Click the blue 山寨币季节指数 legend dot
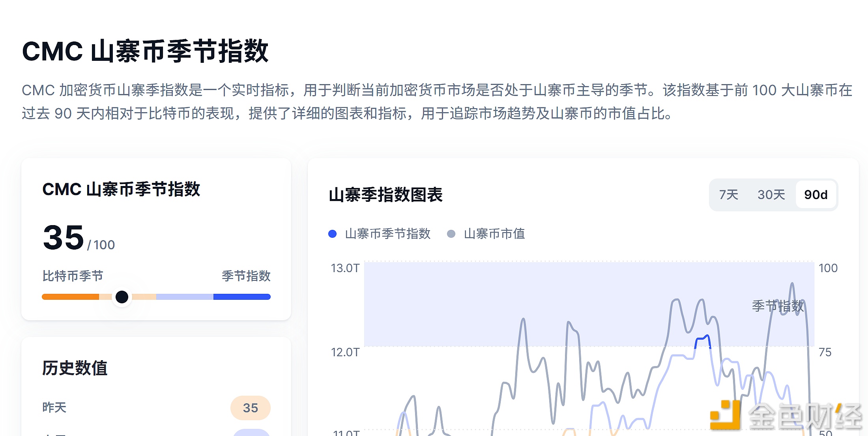The height and width of the screenshot is (436, 868). point(332,234)
